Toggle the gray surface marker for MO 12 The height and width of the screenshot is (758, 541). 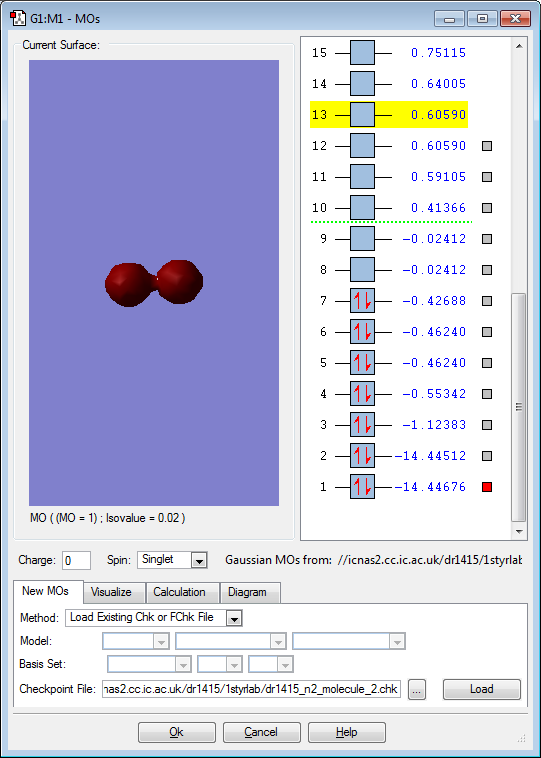487,146
